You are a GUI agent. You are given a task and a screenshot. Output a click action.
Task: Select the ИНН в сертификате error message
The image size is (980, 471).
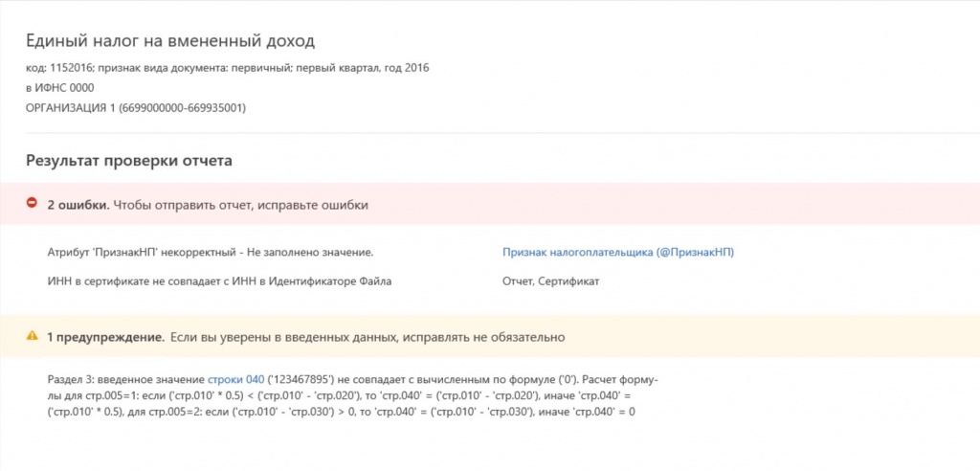(219, 282)
